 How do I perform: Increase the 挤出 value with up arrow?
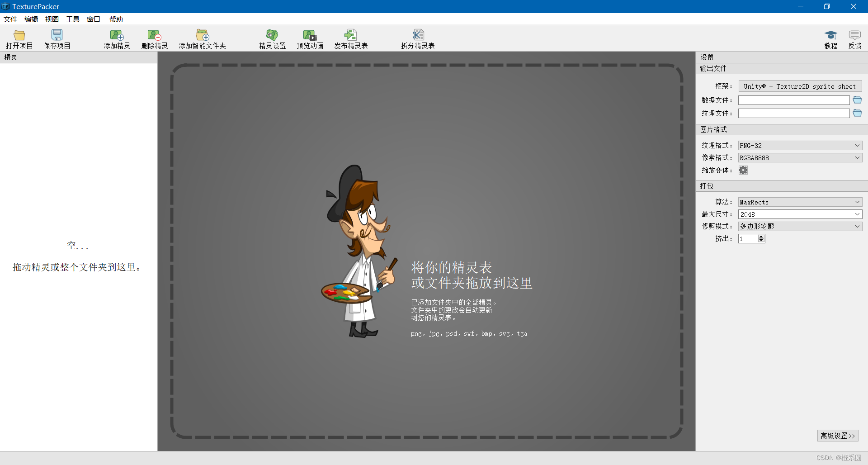tap(761, 236)
